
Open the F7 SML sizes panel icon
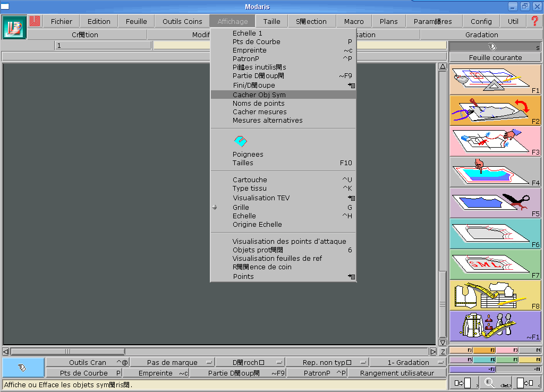(x=495, y=265)
